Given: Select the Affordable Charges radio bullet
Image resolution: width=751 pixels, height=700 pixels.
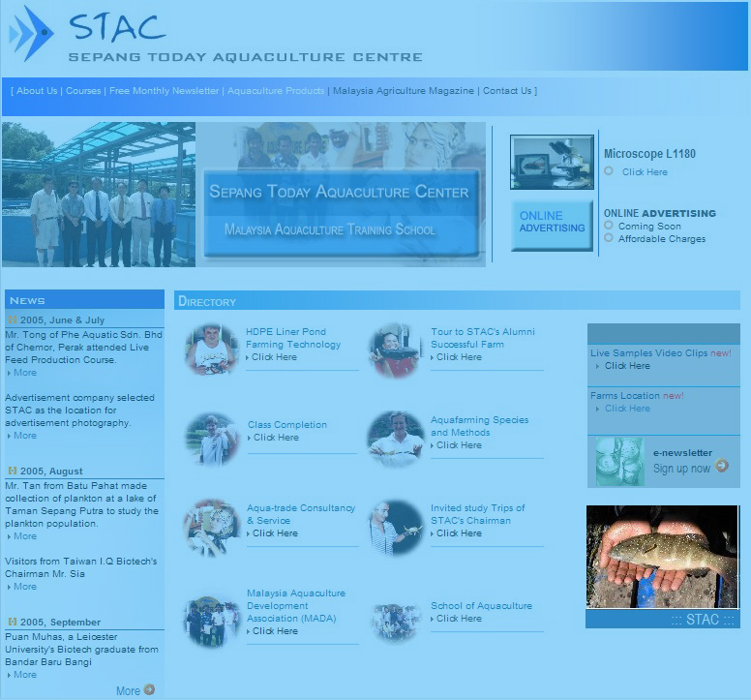Looking at the screenshot, I should click(609, 238).
